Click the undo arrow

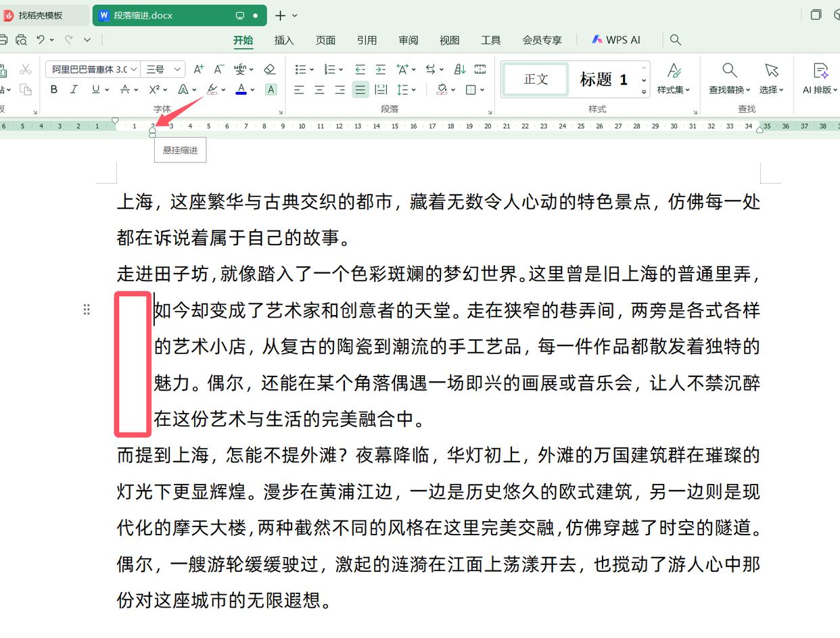(x=41, y=40)
